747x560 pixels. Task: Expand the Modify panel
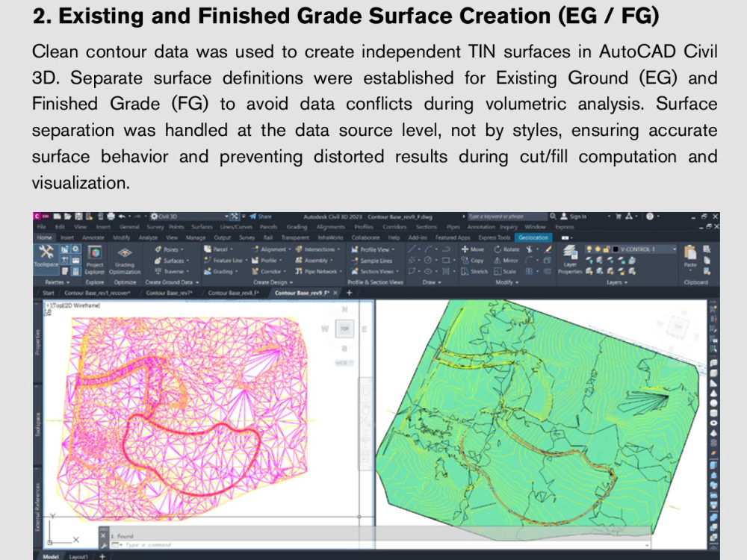click(x=506, y=282)
